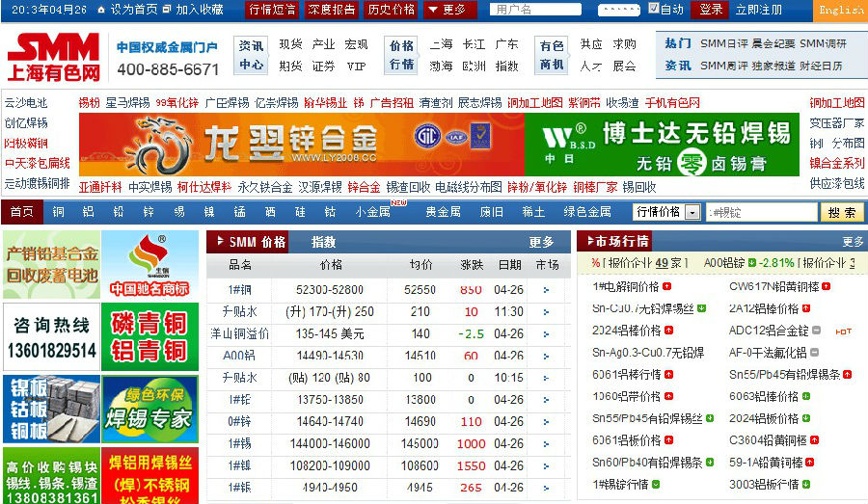
Task: Open market arrow icon in 洋山铜溢价 row
Action: [x=547, y=334]
